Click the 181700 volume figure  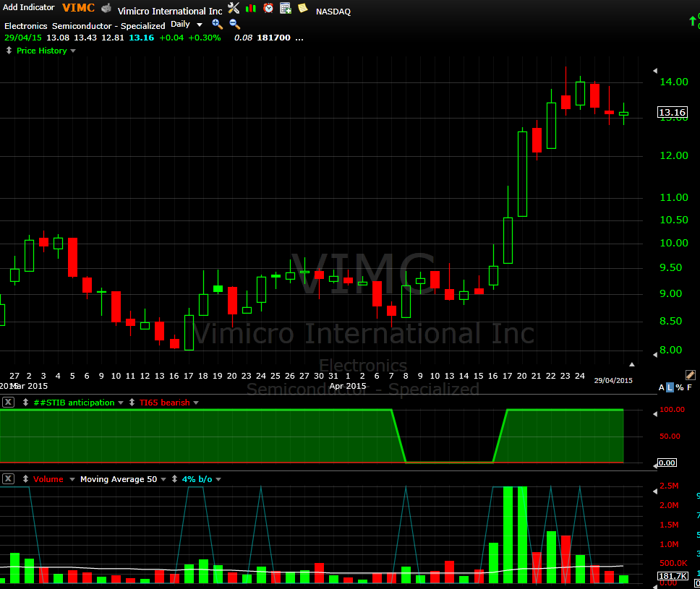click(x=273, y=38)
